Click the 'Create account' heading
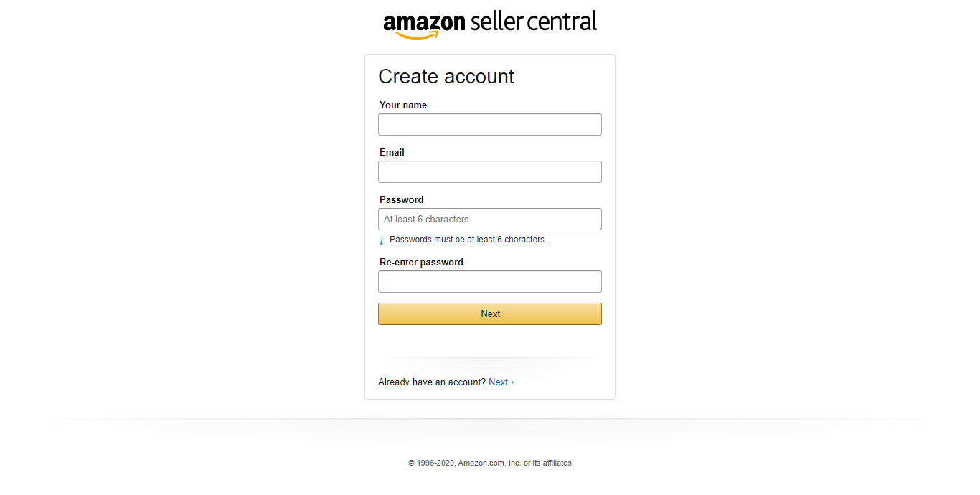980x495 pixels. [446, 76]
